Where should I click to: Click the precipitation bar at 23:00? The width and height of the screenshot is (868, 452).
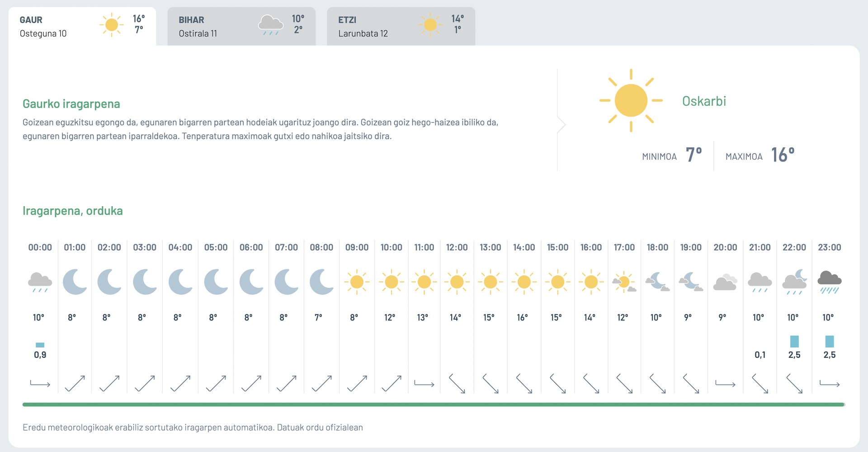coord(830,341)
